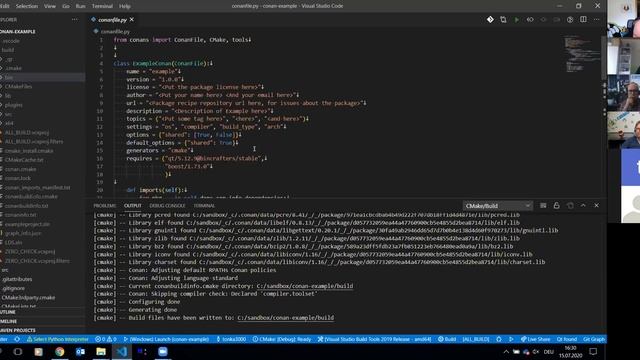The image size is (640, 360).
Task: Open the output log in editor icon
Action: tap(570, 206)
